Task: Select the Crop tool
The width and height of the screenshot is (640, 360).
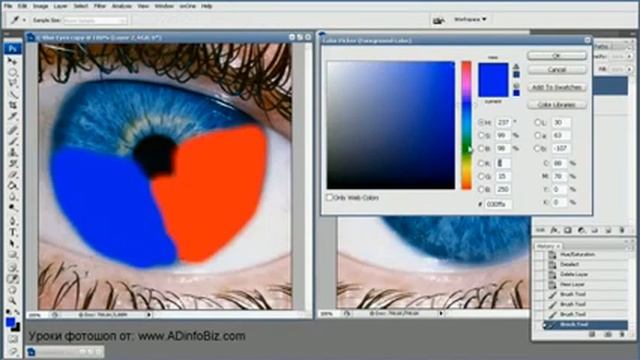Action: pyautogui.click(x=13, y=105)
